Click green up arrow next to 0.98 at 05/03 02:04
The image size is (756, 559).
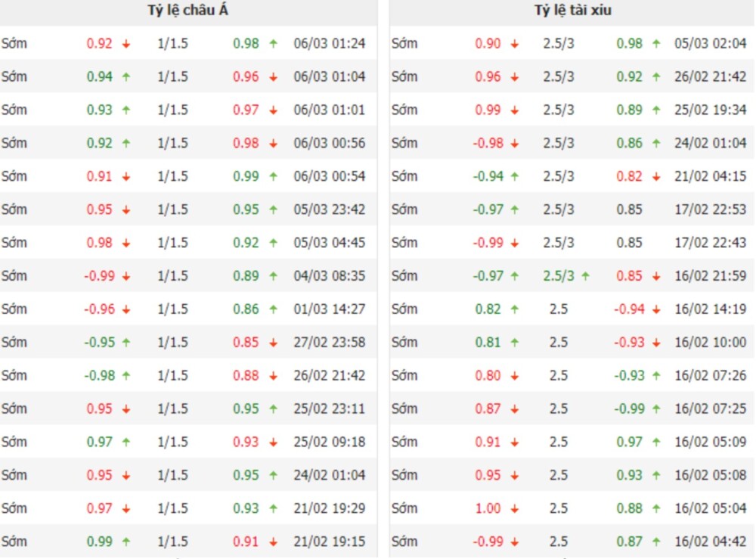(656, 44)
